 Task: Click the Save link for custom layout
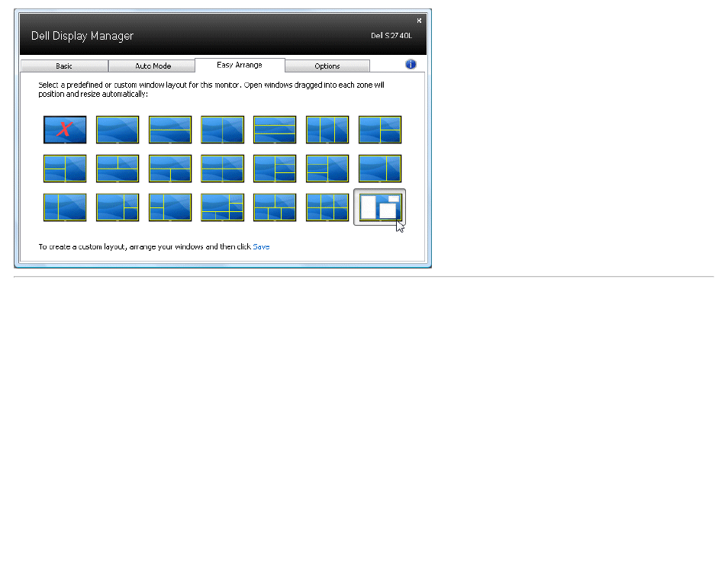(x=261, y=246)
